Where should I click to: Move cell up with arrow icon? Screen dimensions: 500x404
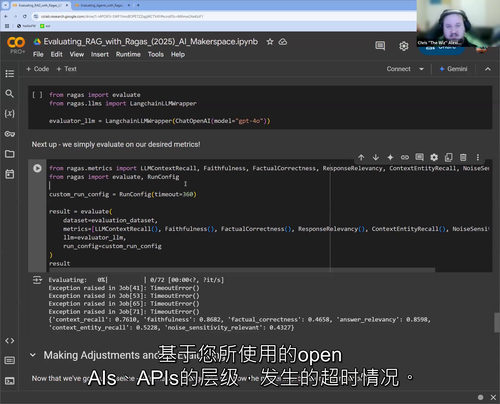click(x=361, y=157)
